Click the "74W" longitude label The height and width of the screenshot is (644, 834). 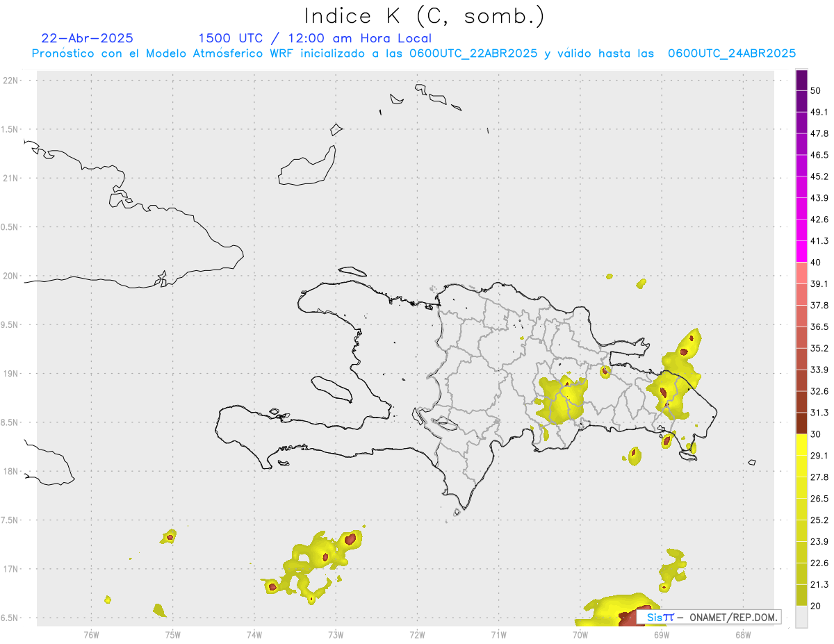tap(254, 634)
